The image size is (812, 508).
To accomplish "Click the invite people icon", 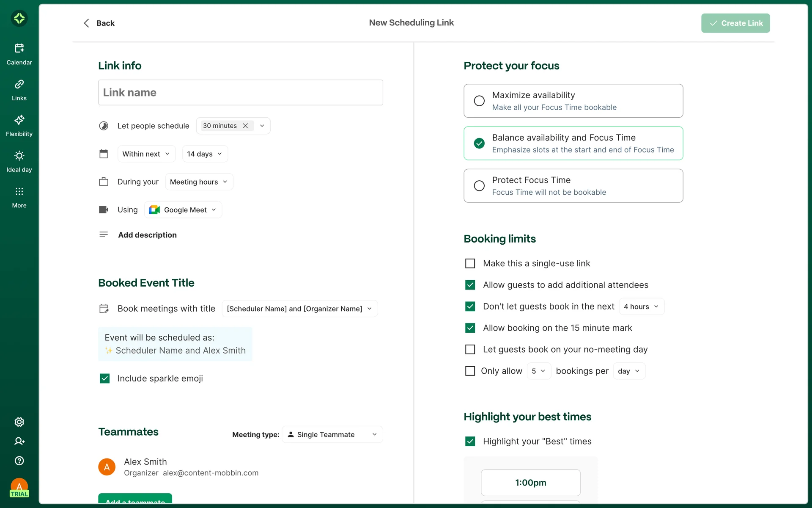I will [x=19, y=441].
